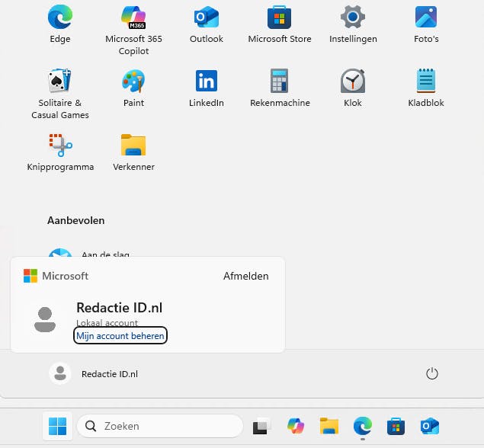Launch the Paint app
This screenshot has height=448, width=484.
pos(133,88)
